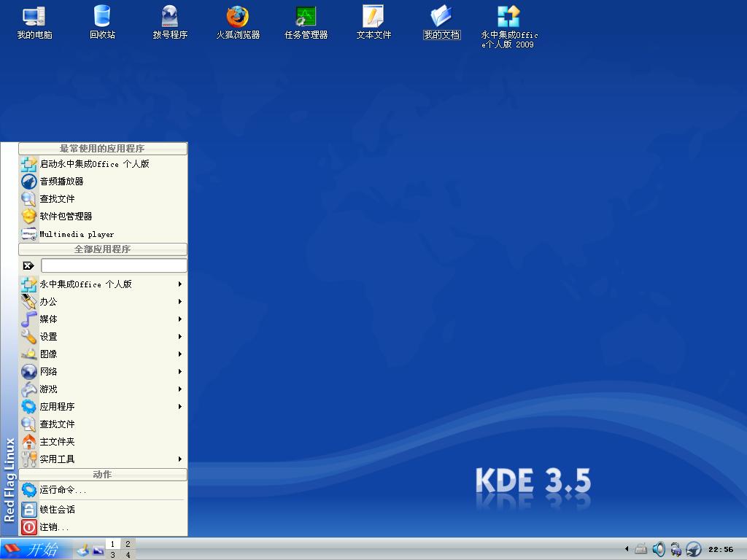Select the 我的文档 desktop folder icon
This screenshot has width=747, height=560.
coord(441,22)
